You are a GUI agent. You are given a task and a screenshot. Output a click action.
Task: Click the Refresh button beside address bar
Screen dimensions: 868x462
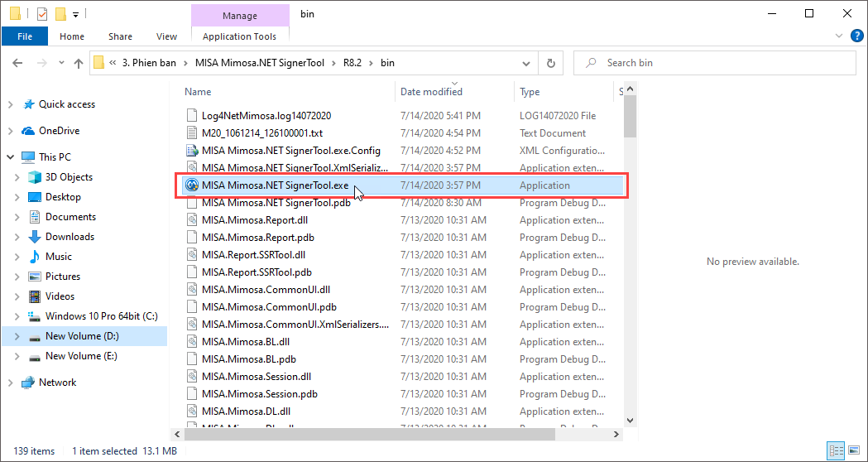click(x=550, y=63)
